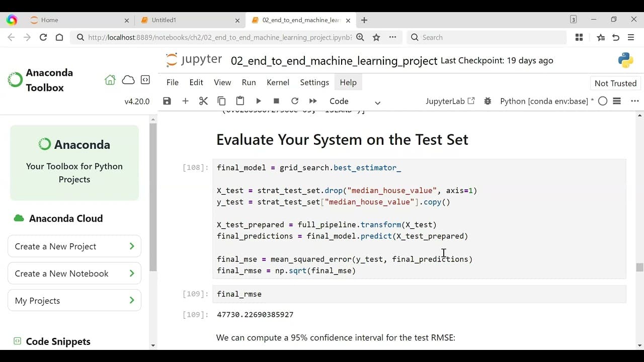This screenshot has width=644, height=362.
Task: Open Anaconda Toolbox cloud icon
Action: click(x=128, y=80)
